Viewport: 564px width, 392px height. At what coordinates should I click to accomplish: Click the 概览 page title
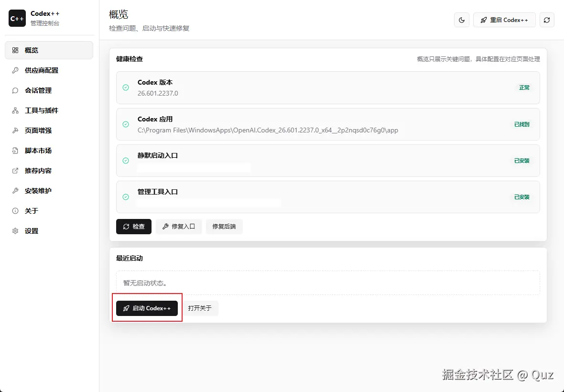point(119,14)
